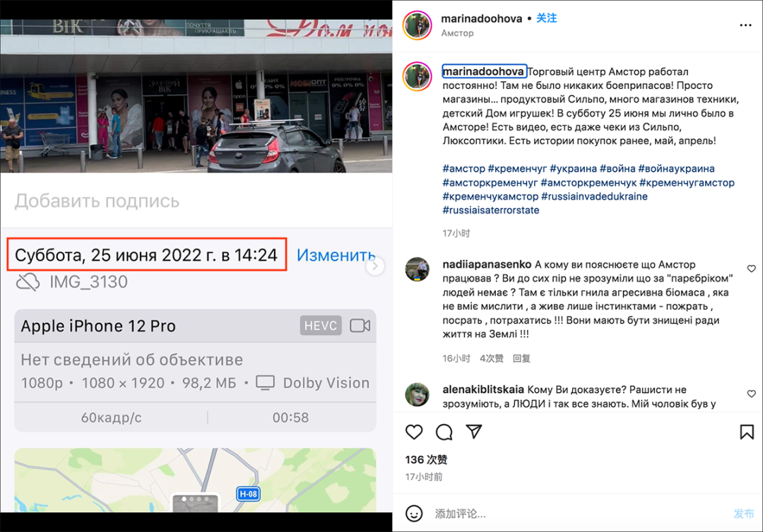The width and height of the screenshot is (763, 532).
Task: Like the post with heart icon
Action: point(414,432)
